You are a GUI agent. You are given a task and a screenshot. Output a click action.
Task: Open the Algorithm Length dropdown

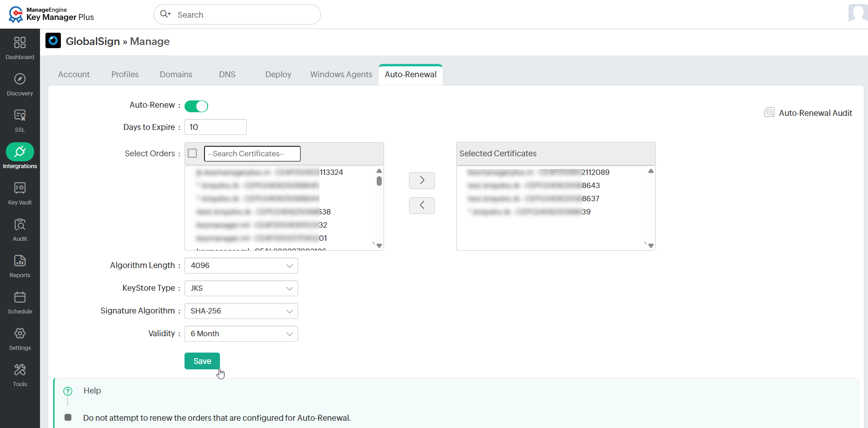(x=241, y=265)
